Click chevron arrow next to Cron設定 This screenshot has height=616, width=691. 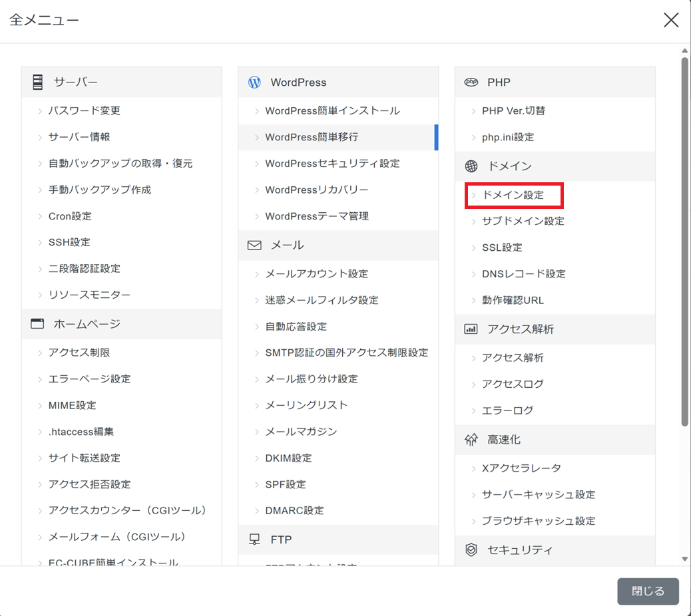click(x=40, y=217)
